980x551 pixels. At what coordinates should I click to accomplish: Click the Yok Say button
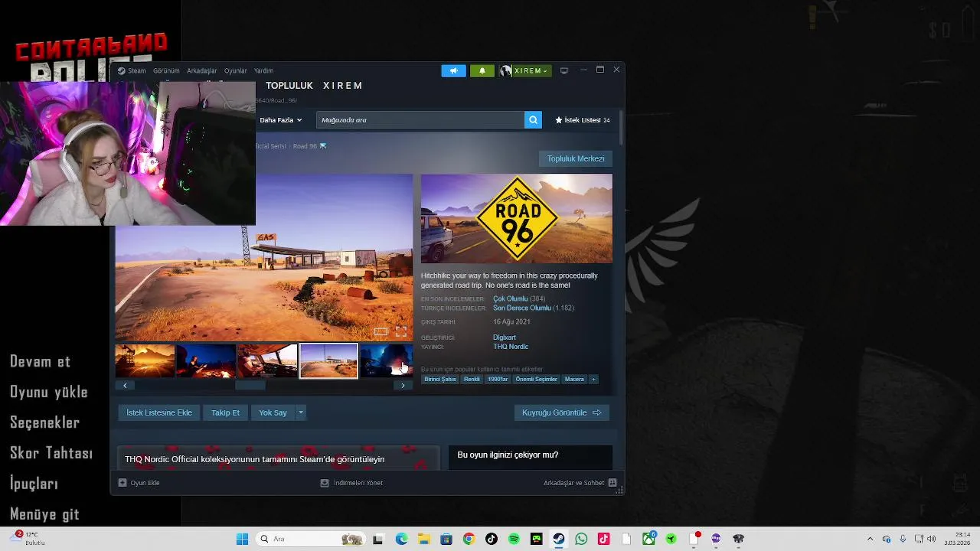pos(273,412)
